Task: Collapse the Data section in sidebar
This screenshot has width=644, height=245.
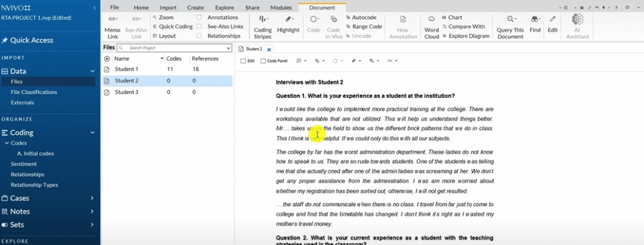Action: (92, 71)
